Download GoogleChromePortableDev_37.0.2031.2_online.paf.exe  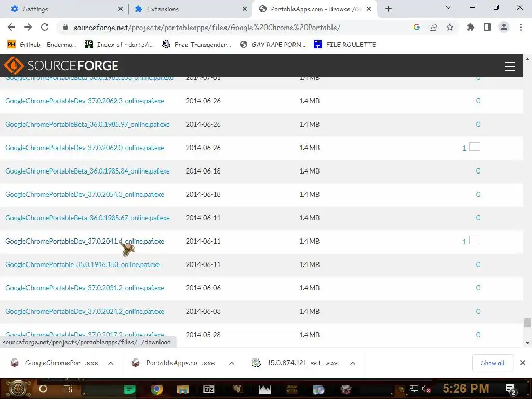click(85, 288)
